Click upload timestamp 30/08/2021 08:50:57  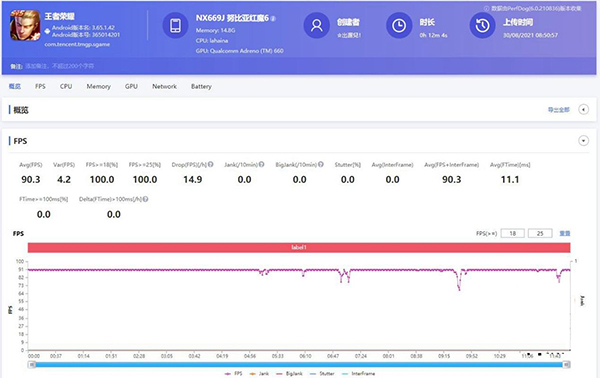tap(530, 35)
